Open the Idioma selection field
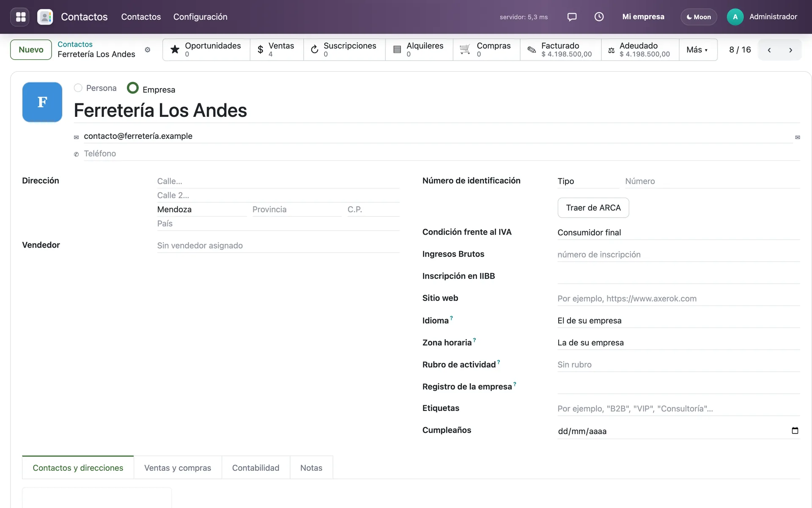The image size is (812, 508). [678, 320]
